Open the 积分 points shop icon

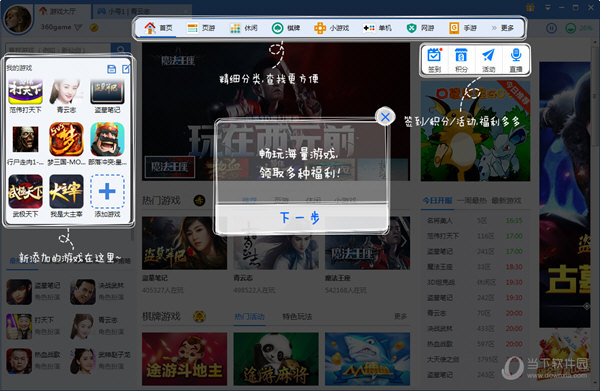point(461,59)
